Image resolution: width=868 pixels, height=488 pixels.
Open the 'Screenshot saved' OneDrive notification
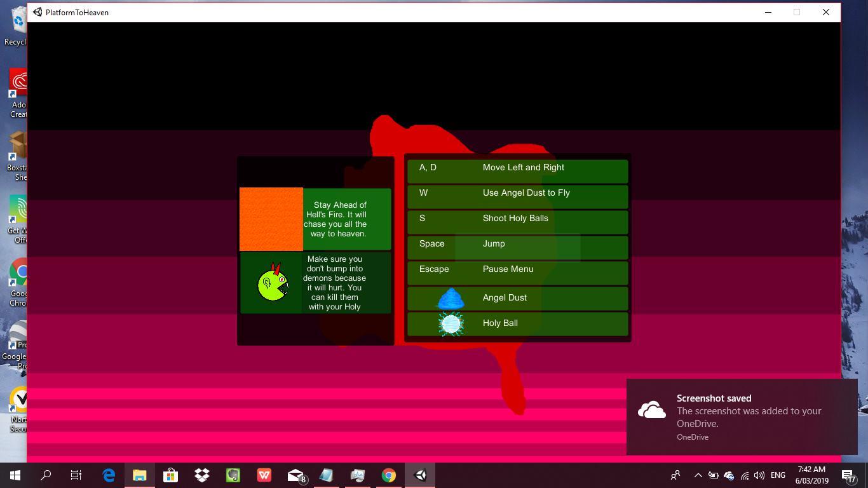741,417
